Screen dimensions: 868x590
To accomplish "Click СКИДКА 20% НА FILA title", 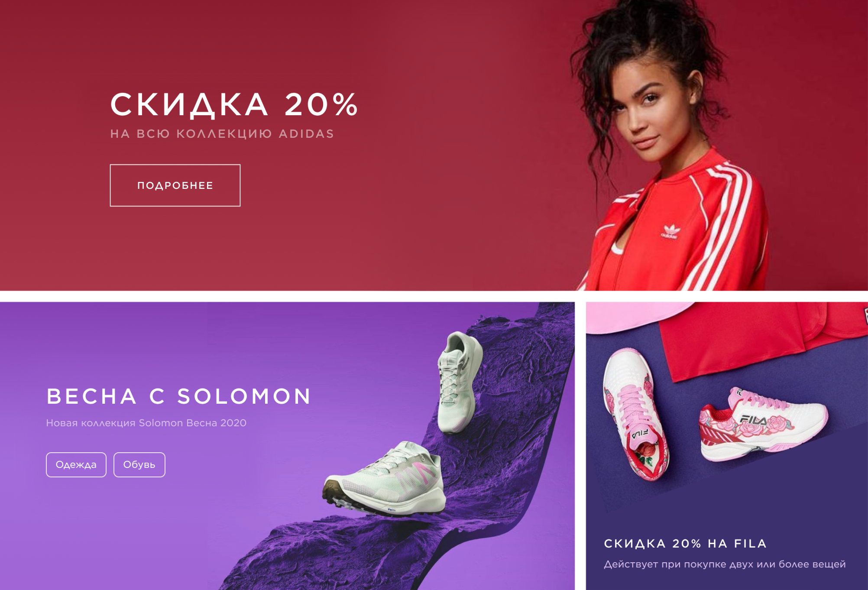I will [685, 544].
